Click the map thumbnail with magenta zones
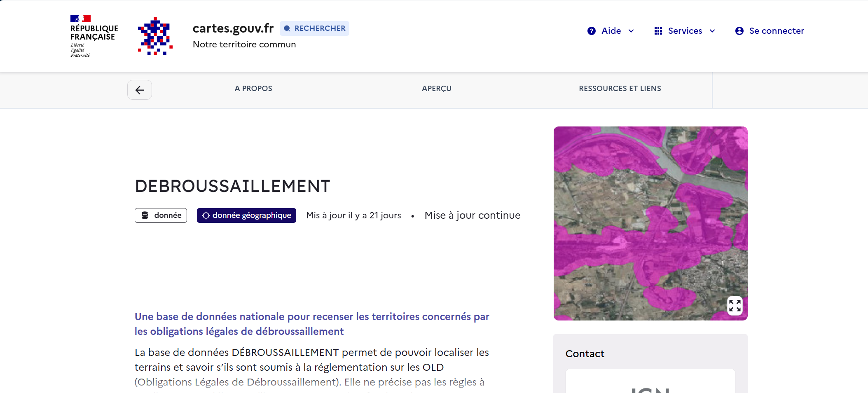The width and height of the screenshot is (868, 393). (650, 223)
